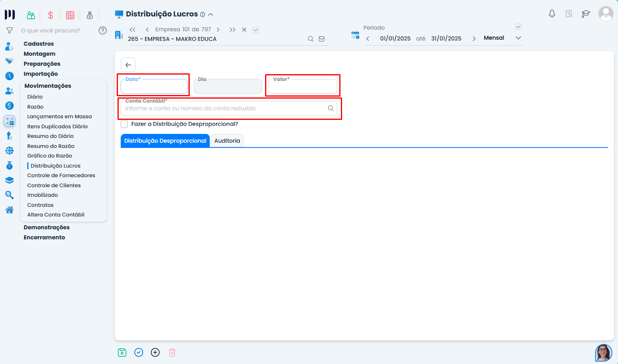This screenshot has width=618, height=364.
Task: Toggle the checkbox beside company navigation
Action: pos(256,30)
